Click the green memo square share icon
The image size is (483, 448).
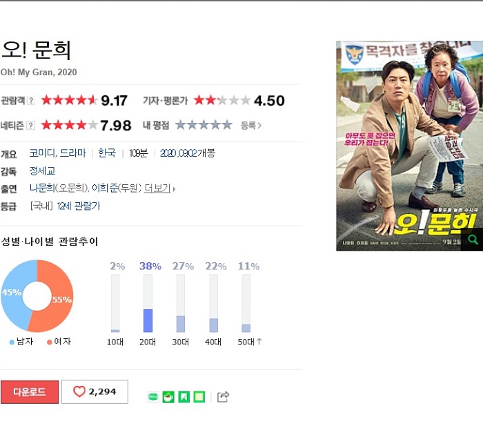pyautogui.click(x=199, y=397)
